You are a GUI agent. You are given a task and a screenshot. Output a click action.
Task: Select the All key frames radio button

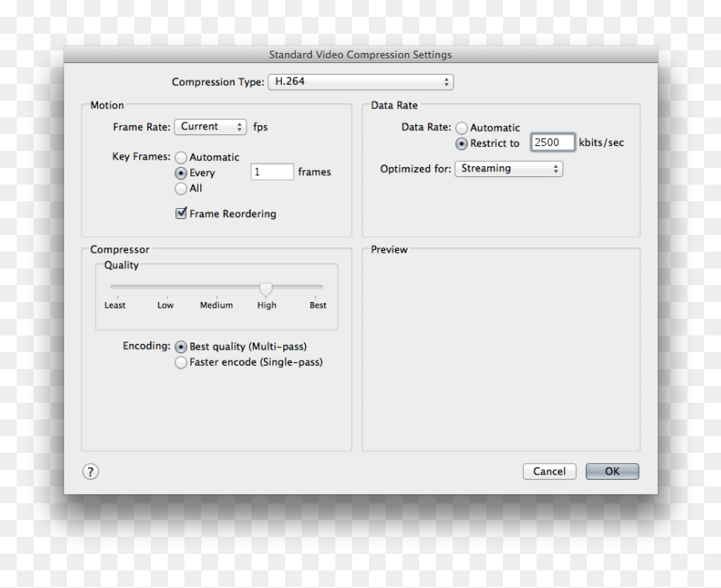click(181, 188)
